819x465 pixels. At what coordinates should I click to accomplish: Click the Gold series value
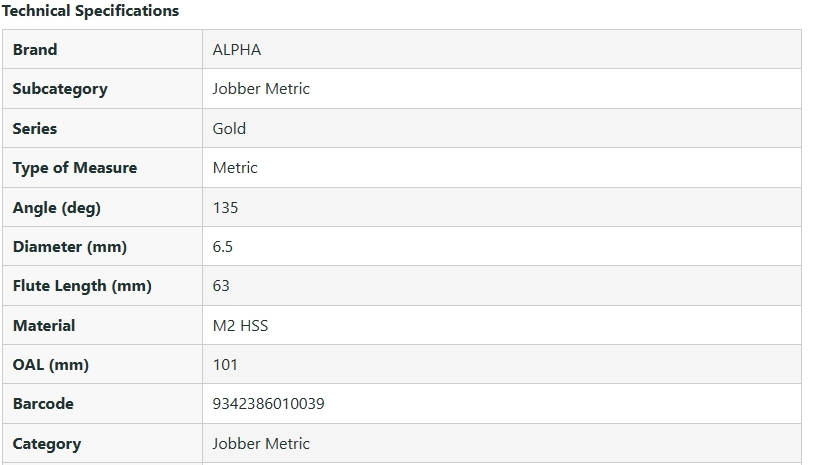coord(229,128)
